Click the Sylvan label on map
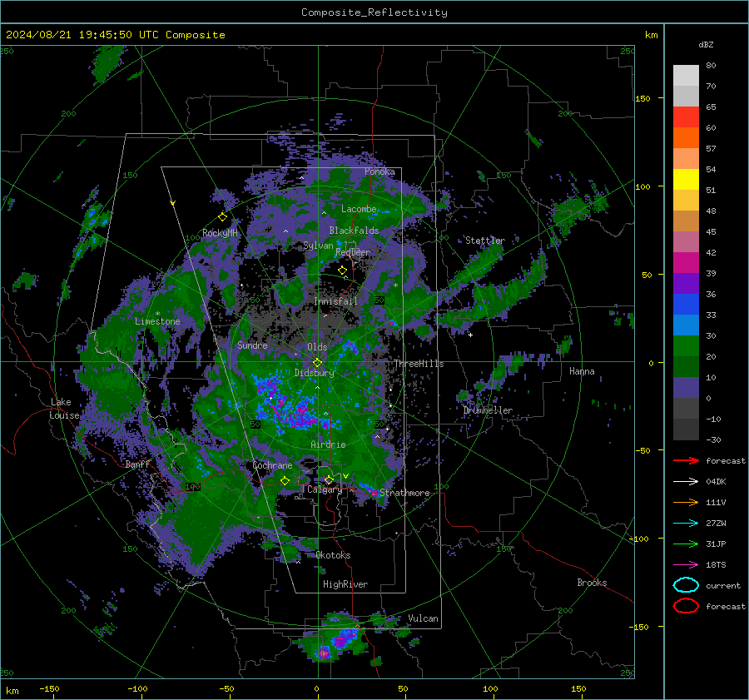Screen dimensions: 749x700 [318, 246]
